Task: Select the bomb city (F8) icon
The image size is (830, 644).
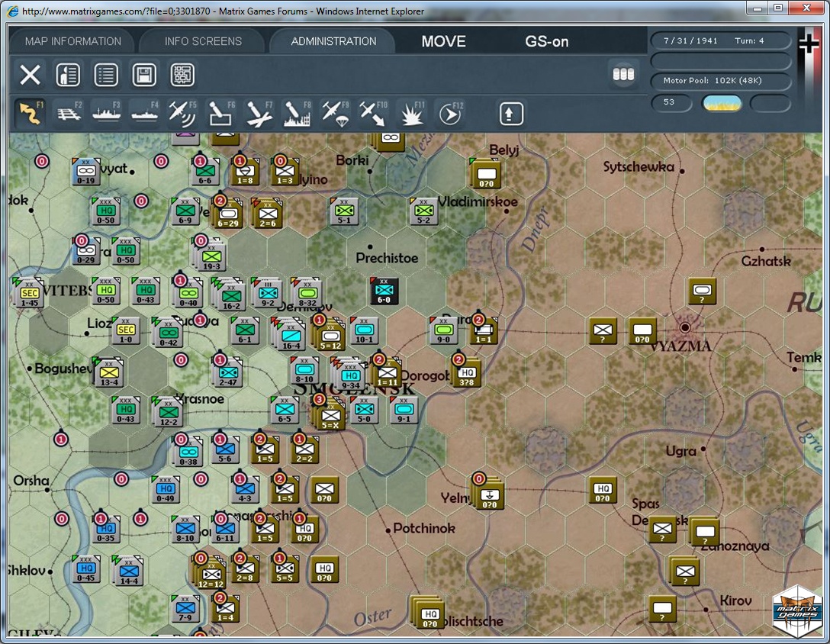Action: click(x=297, y=114)
